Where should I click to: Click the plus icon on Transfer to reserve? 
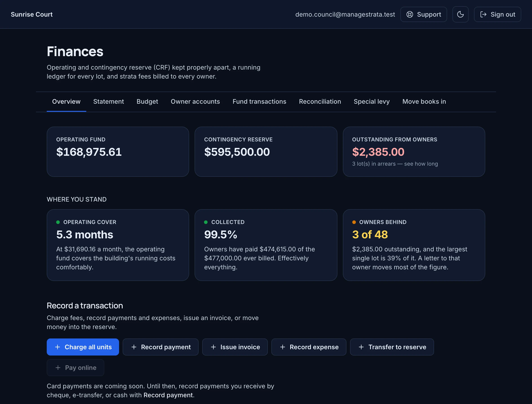361,347
